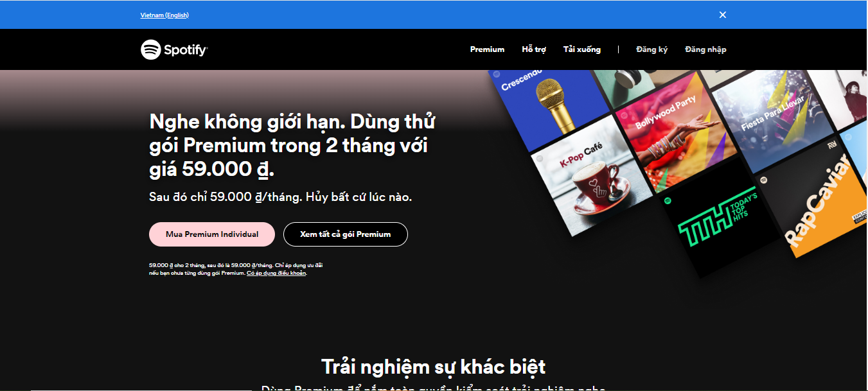Viewport: 868px width, 391px height.
Task: Click the Mua Premium Individual button
Action: coord(212,234)
